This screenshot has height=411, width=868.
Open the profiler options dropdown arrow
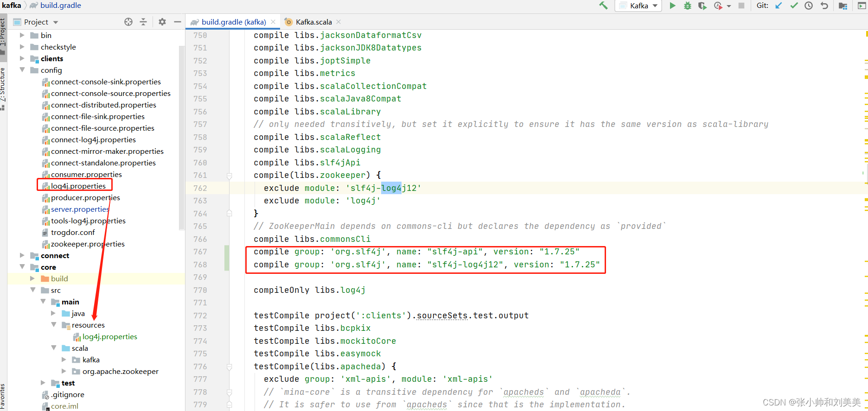click(729, 6)
